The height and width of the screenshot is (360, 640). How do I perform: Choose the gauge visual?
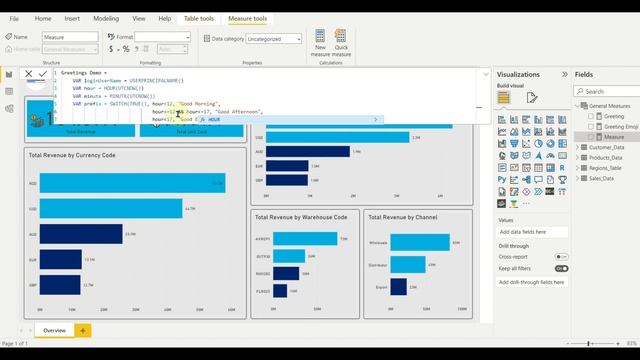pos(550,156)
